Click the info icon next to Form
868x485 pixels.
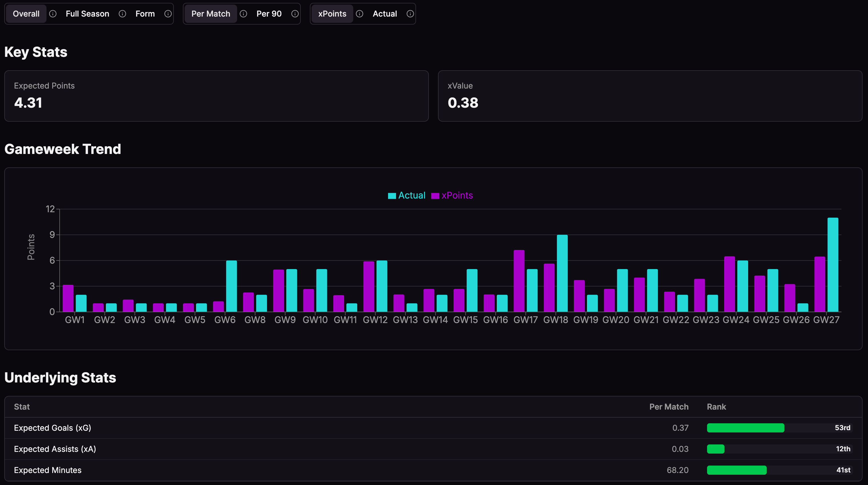(x=168, y=14)
